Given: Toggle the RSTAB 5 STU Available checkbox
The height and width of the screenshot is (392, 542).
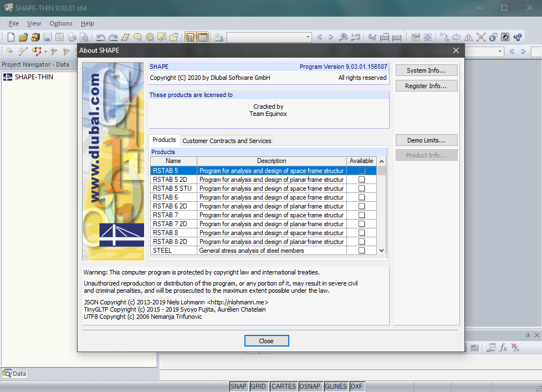Looking at the screenshot, I should point(361,189).
